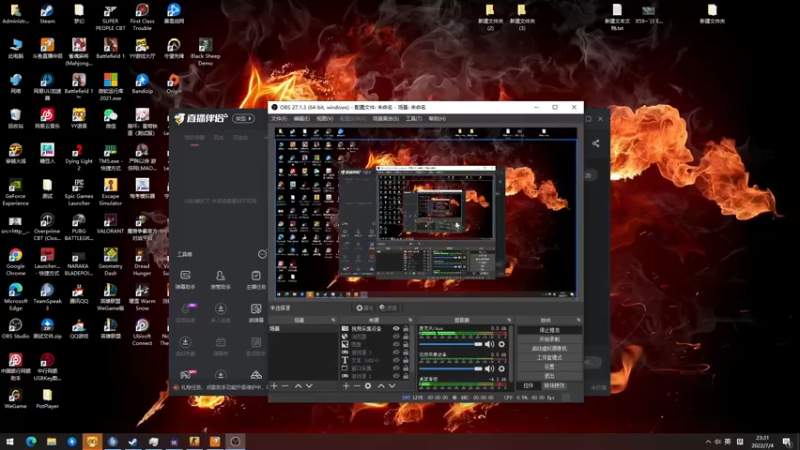Toggle lock on 文本 (GDI+) source
Viewport: 800px width, 450px height.
(406, 360)
